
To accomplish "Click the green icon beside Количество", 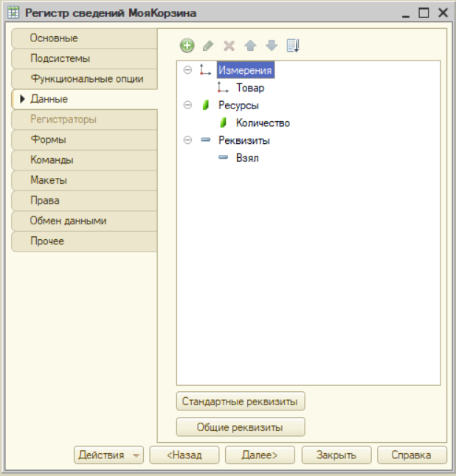I will (223, 123).
